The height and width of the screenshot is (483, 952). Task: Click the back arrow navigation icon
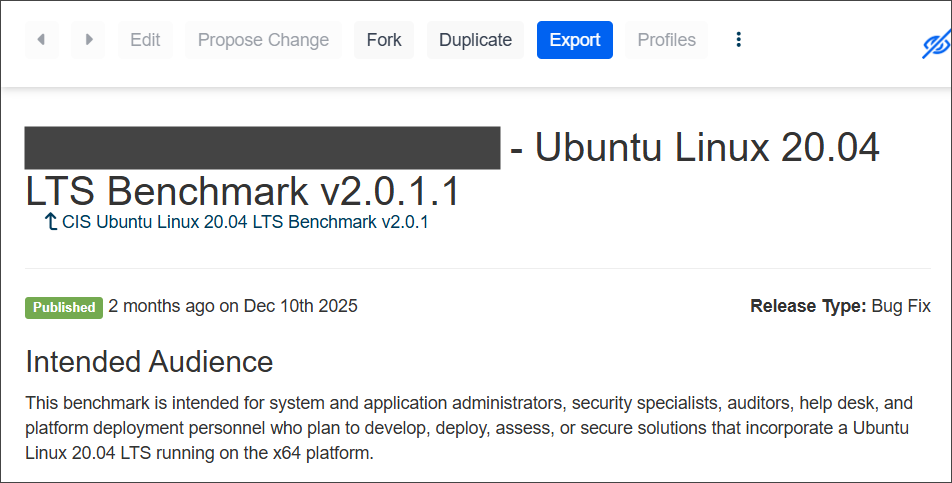(41, 40)
